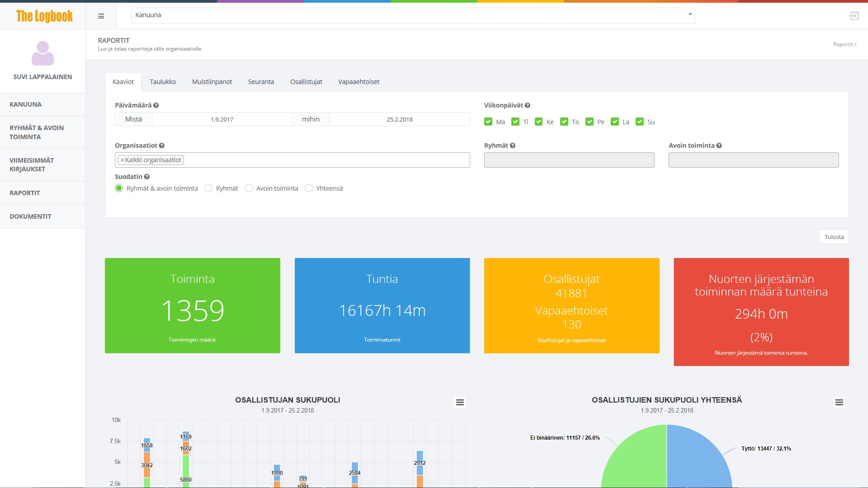Click the bar value 5860
Viewport: 868px width, 488px height.
click(186, 480)
